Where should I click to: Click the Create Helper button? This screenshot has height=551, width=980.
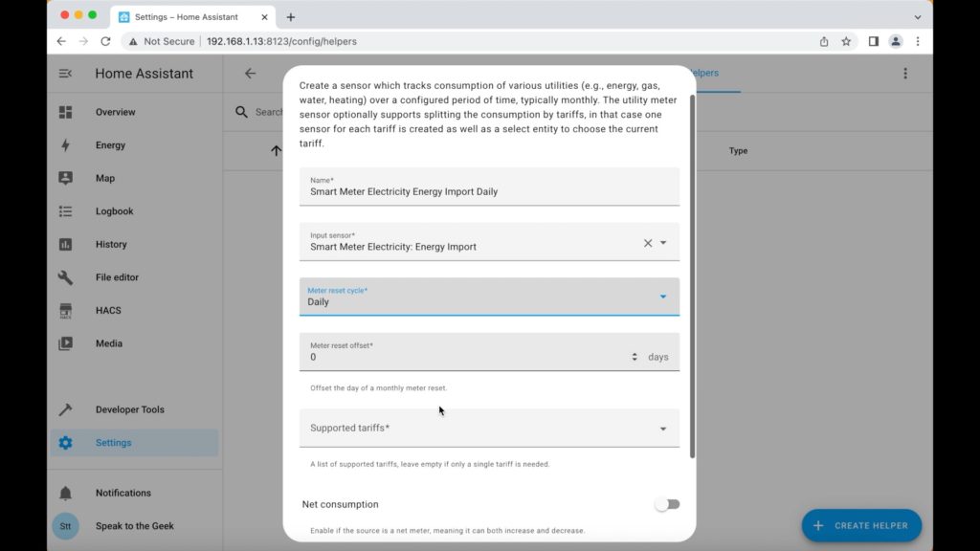point(862,526)
